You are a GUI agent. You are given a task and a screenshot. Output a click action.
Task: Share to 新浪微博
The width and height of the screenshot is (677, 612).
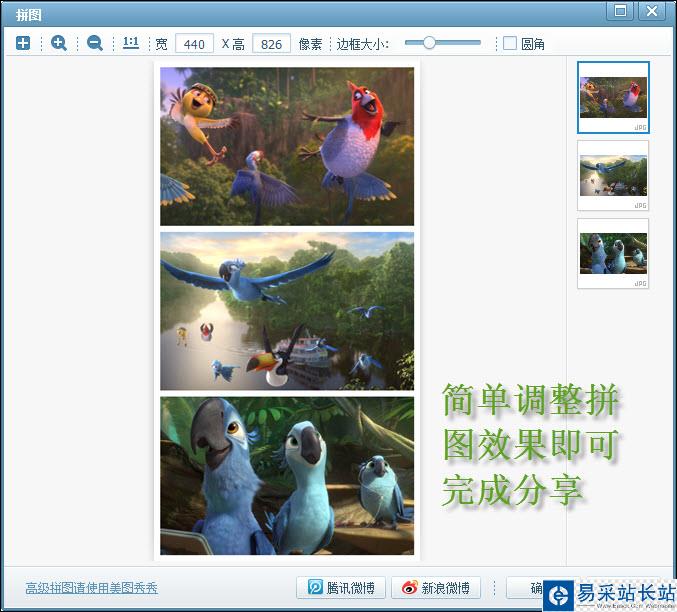click(436, 587)
